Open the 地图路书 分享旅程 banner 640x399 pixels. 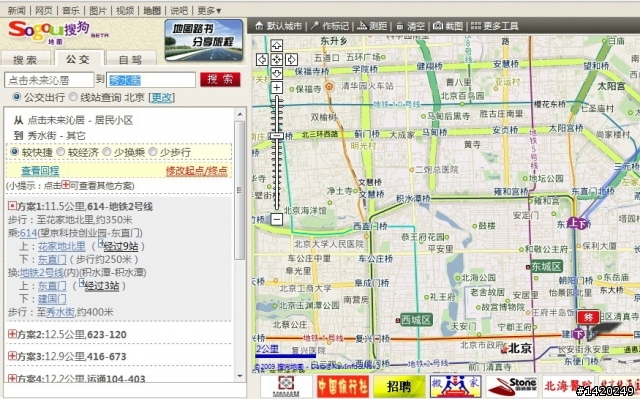pyautogui.click(x=204, y=40)
